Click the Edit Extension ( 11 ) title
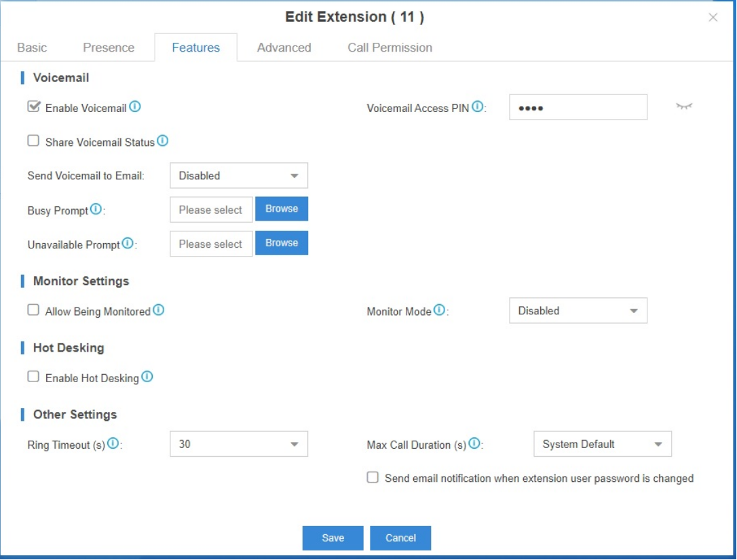Screen dimensions: 737x560 (x=354, y=17)
